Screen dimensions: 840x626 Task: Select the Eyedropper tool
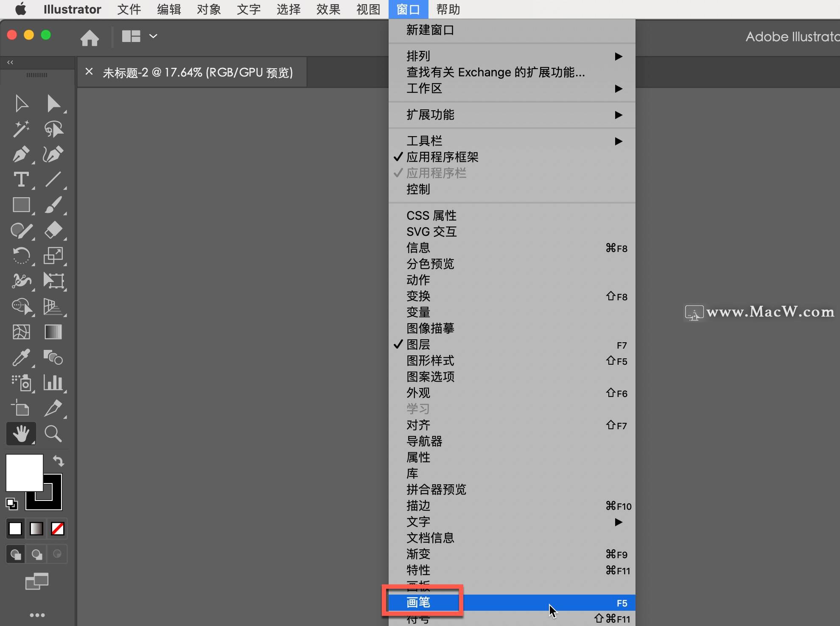click(21, 358)
